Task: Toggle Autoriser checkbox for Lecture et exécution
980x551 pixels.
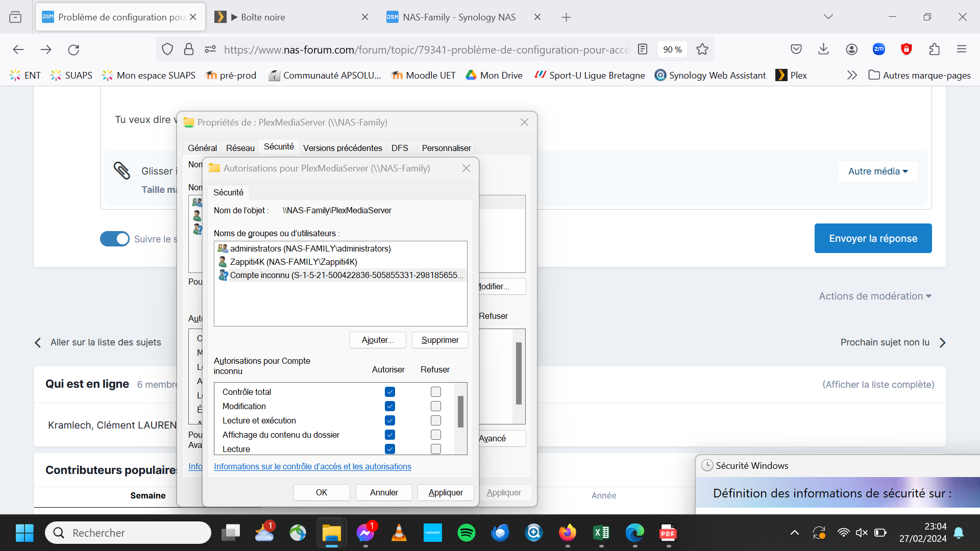Action: (390, 420)
